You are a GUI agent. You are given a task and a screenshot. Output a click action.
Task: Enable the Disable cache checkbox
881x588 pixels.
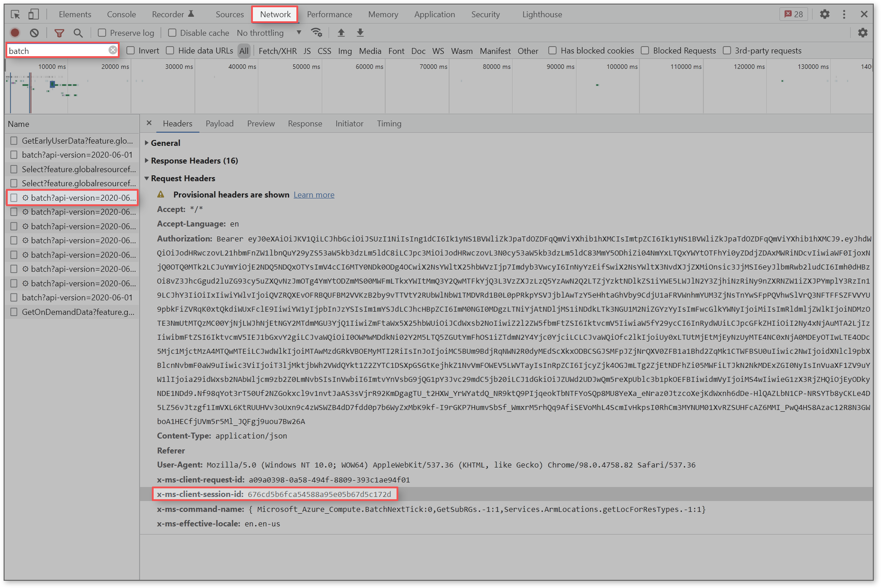point(172,33)
